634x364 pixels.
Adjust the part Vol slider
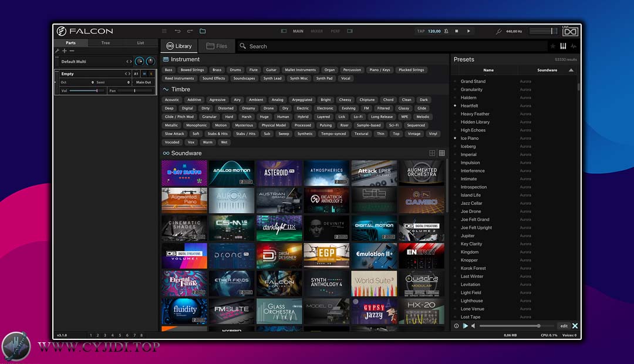[x=86, y=90]
